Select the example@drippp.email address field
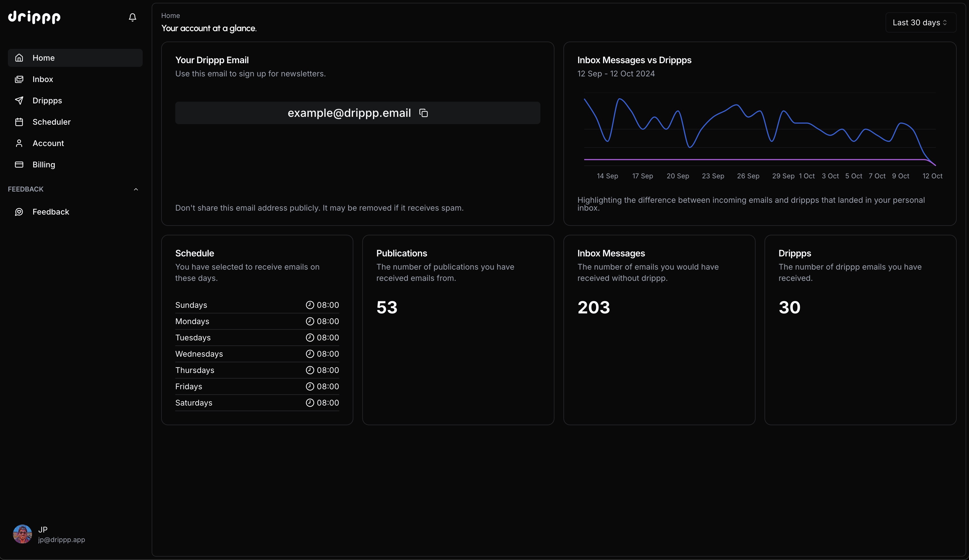This screenshot has height=560, width=969. [358, 113]
